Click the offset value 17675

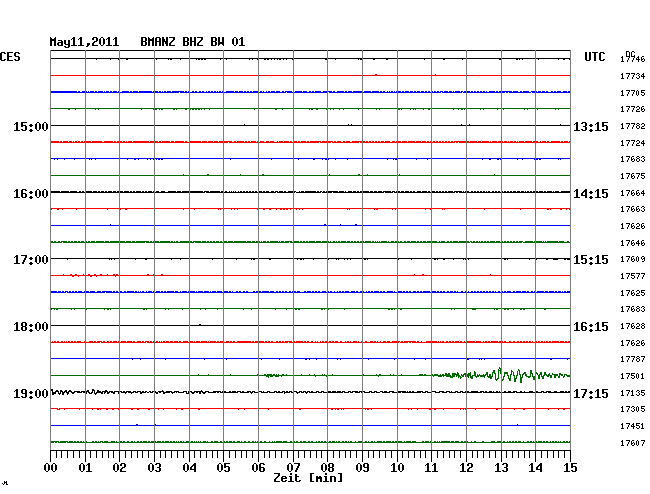[x=633, y=177]
